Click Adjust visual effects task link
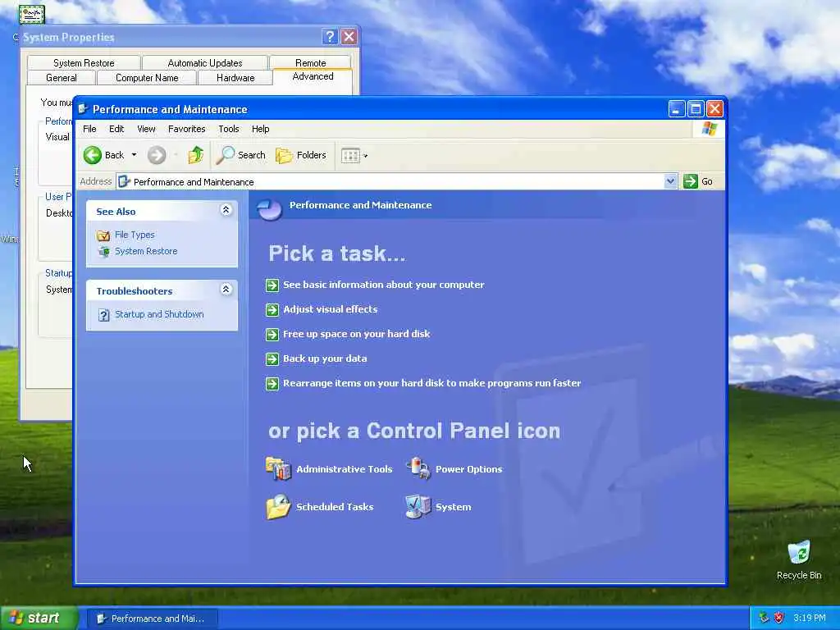 pos(330,309)
